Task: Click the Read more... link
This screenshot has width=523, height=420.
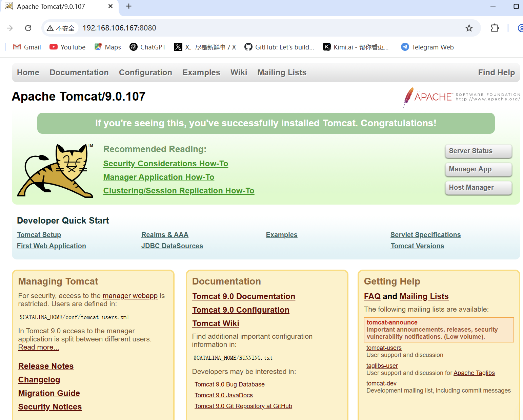Action: 39,347
